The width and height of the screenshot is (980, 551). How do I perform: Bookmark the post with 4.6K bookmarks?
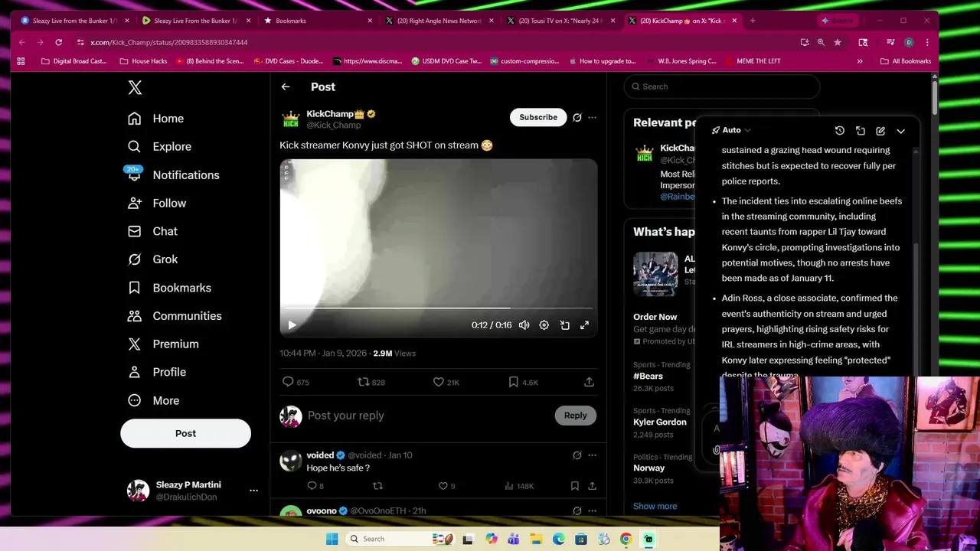(523, 382)
